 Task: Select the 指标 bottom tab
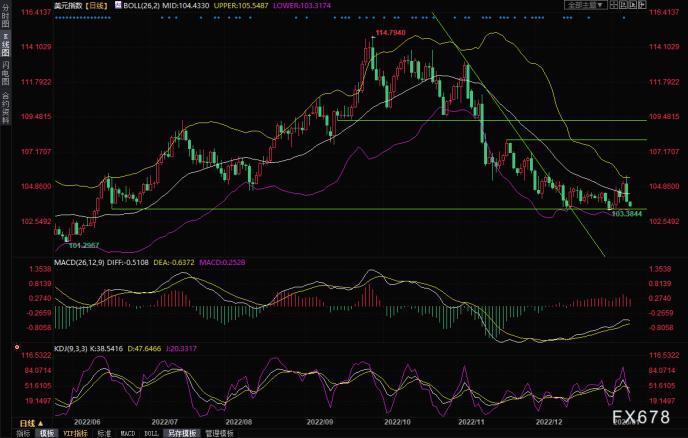[23, 433]
